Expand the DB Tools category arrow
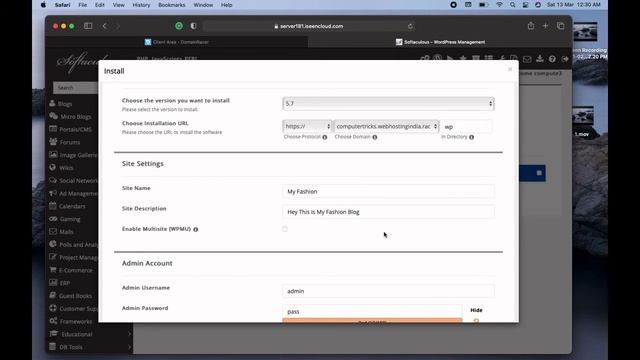 pyautogui.click(x=129, y=347)
